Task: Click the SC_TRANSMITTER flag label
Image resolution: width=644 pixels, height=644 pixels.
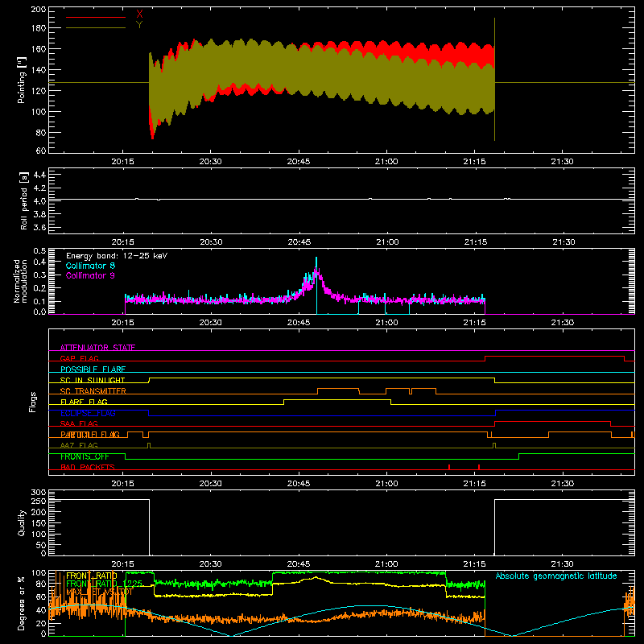Action: point(93,391)
